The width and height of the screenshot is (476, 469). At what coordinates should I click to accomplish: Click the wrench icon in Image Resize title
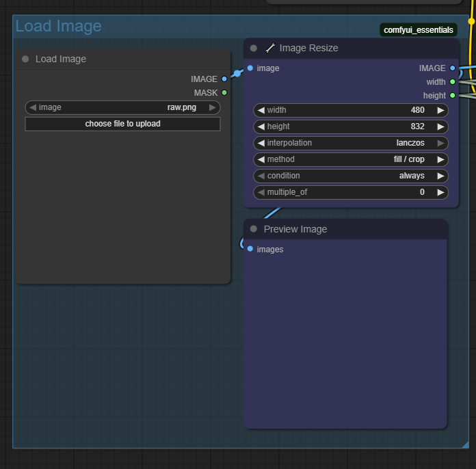(270, 48)
